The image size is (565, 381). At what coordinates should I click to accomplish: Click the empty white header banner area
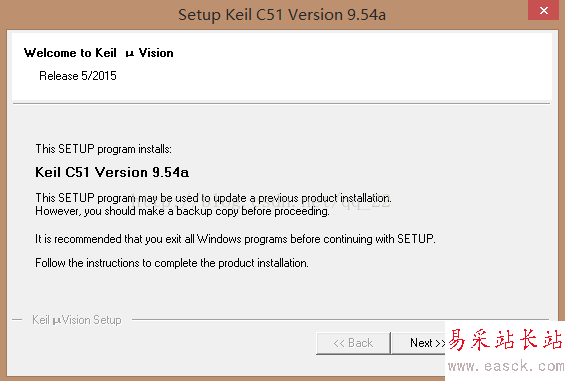[360, 67]
